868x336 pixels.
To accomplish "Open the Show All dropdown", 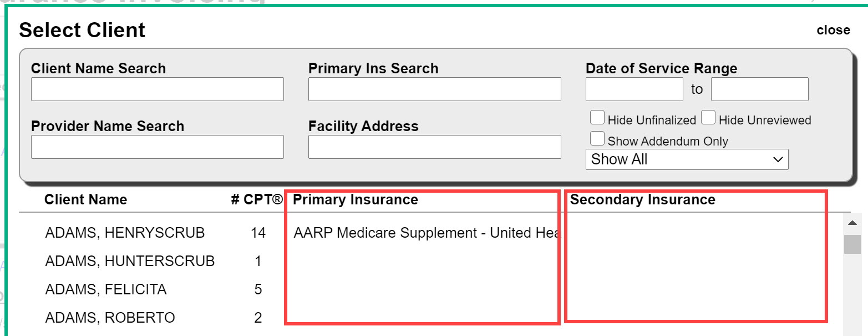I will pos(687,159).
